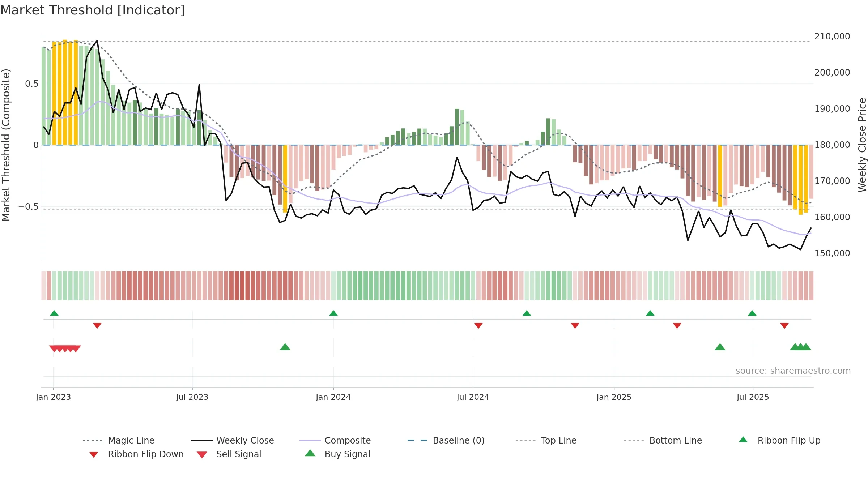The height and width of the screenshot is (488, 868).
Task: Click the Jan 2025 x-axis label
Action: [614, 397]
